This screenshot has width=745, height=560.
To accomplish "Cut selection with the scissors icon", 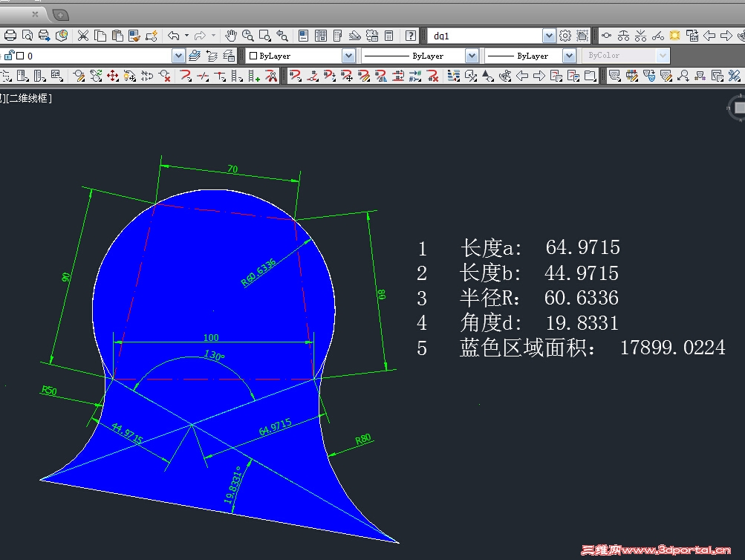I will pyautogui.click(x=83, y=36).
